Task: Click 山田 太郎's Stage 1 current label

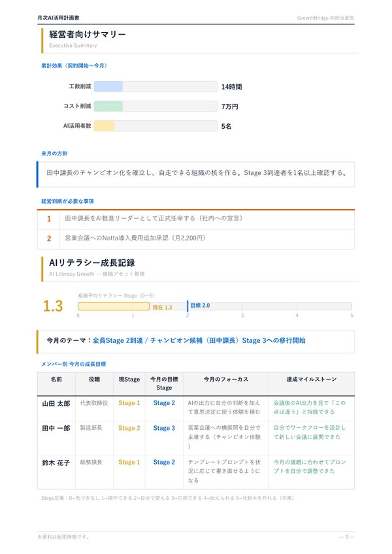Action: [x=129, y=403]
